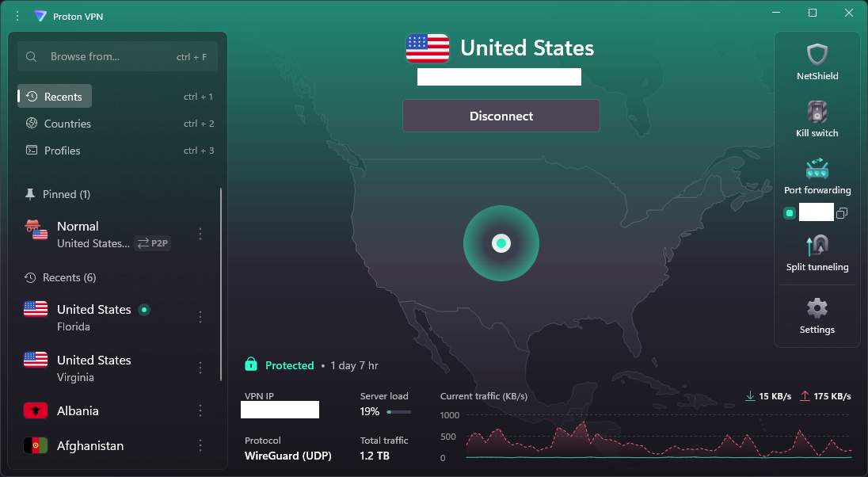Click the 175 KB/s upload speed
The width and height of the screenshot is (868, 477).
832,396
